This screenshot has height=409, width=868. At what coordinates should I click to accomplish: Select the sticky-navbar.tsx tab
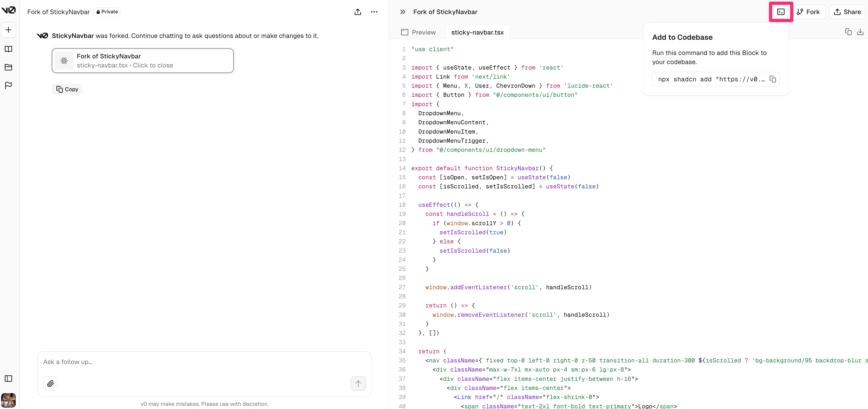pyautogui.click(x=477, y=32)
